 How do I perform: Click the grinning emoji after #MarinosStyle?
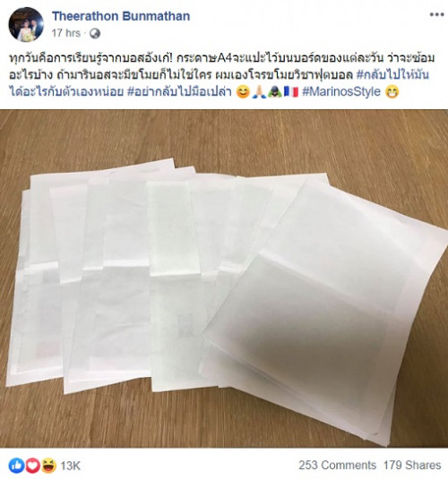point(392,92)
